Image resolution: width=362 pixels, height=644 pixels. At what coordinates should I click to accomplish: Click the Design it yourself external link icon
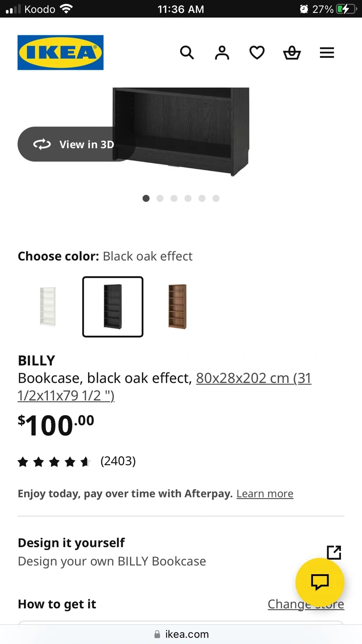point(334,552)
